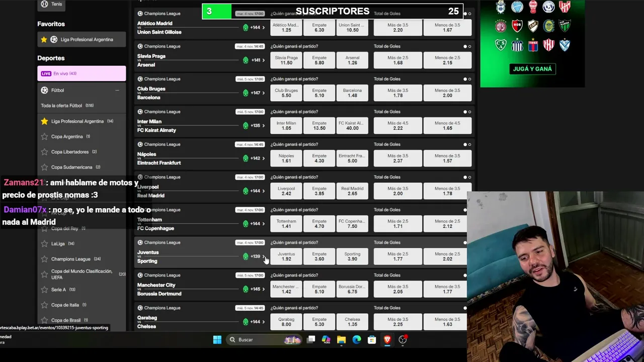Open the En vivo (43) section
The height and width of the screenshot is (362, 644).
(82, 73)
